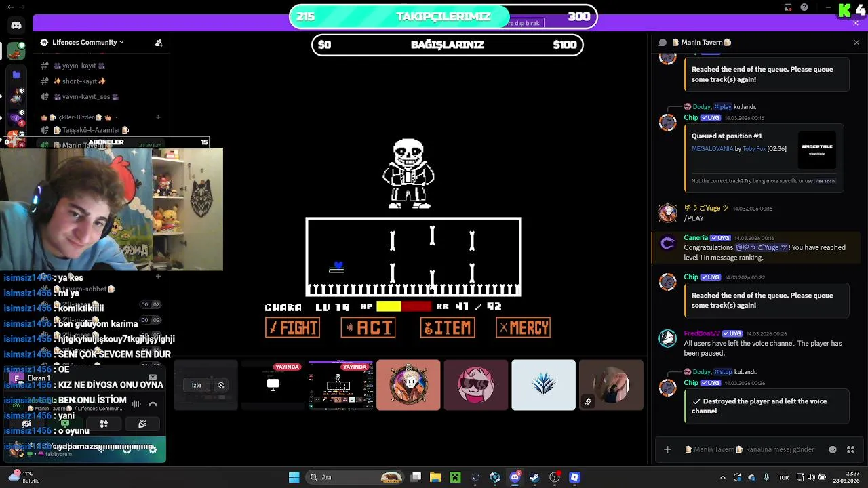Viewport: 868px width, 488px height.
Task: Select the blue leaf avatar participant tile
Action: tap(543, 385)
